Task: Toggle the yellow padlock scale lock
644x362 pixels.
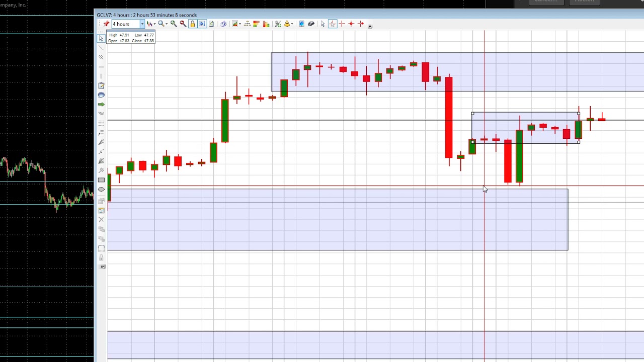Action: pos(192,24)
